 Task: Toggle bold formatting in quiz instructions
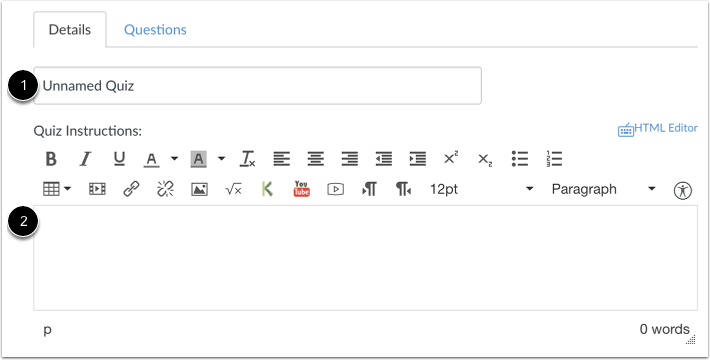51,159
